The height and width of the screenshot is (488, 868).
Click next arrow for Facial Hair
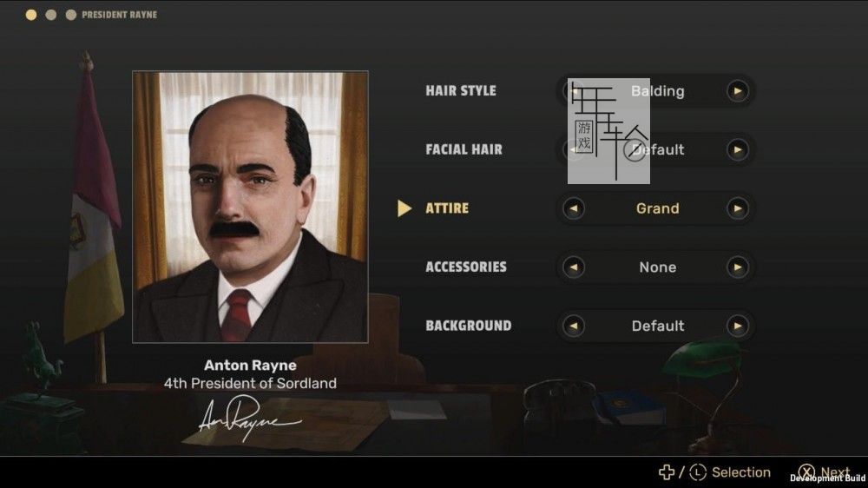coord(737,150)
